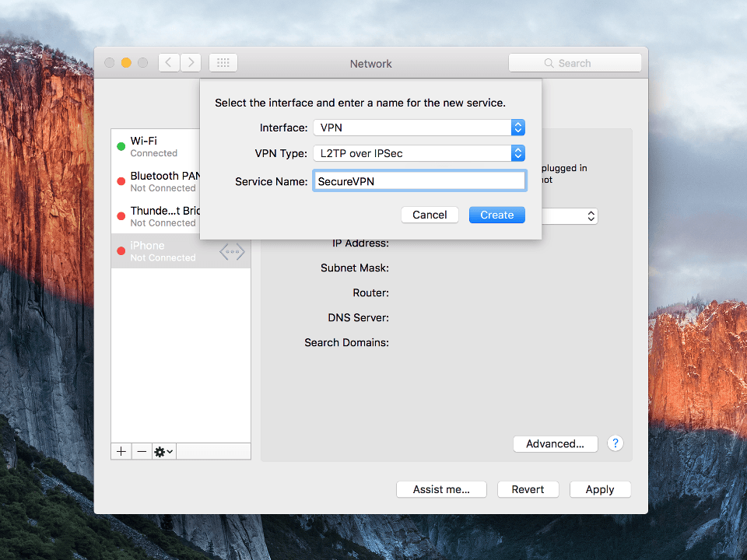Click the forward navigation arrow
The height and width of the screenshot is (560, 747).
click(x=191, y=62)
